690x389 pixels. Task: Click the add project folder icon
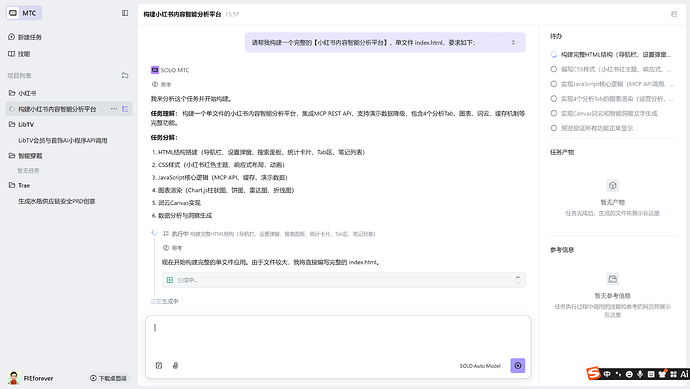(125, 75)
